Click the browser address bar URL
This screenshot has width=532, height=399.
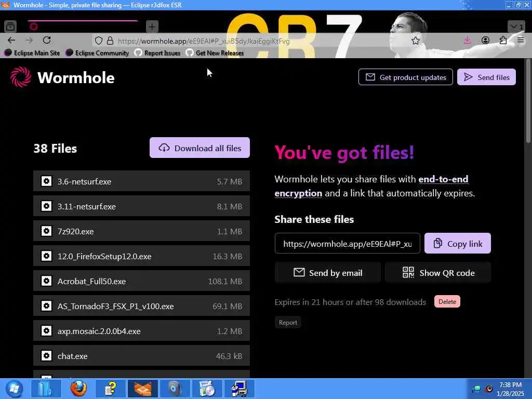click(204, 41)
